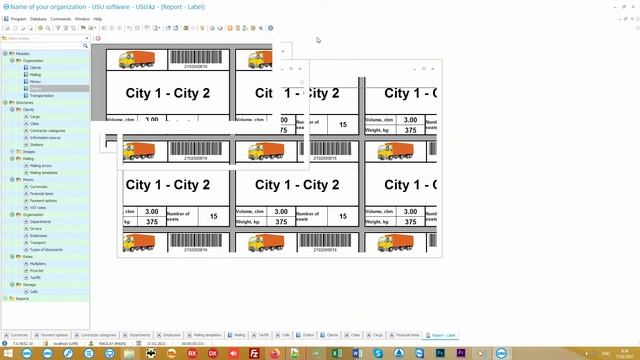The image size is (640, 360).
Task: Open the VAT rates directory
Action: [38, 207]
